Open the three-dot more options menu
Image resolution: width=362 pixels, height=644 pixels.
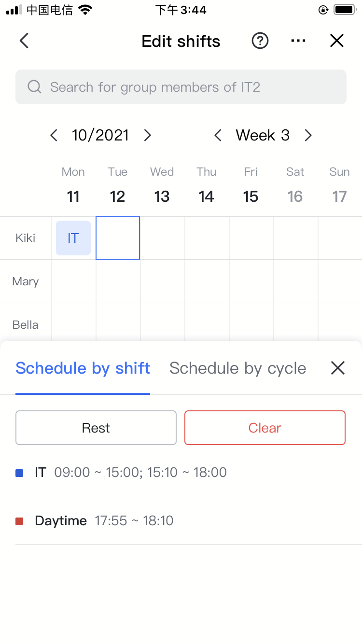(298, 41)
